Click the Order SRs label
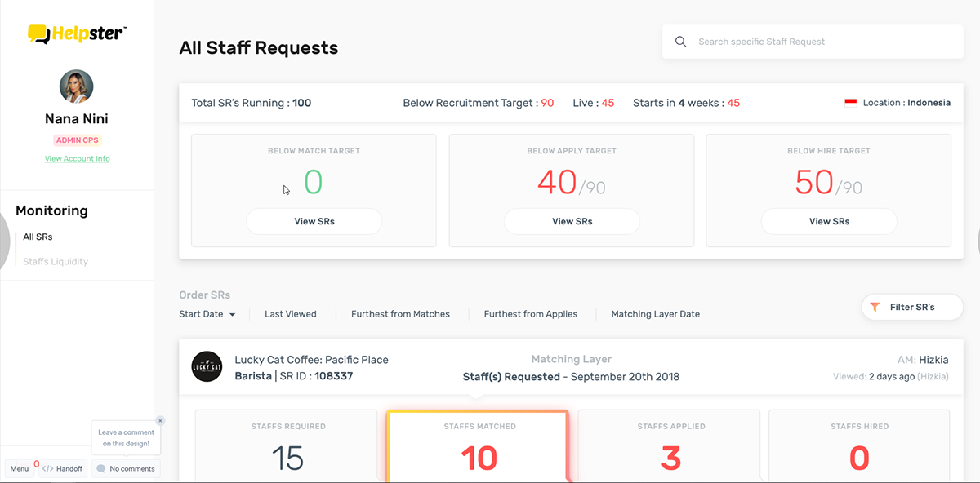Screen dimensions: 980x483 coord(205,295)
